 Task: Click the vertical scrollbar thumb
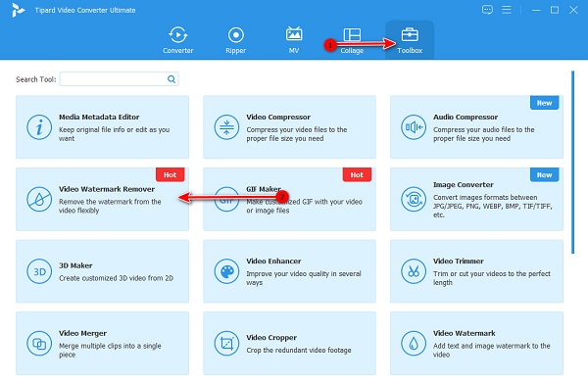(x=572, y=162)
